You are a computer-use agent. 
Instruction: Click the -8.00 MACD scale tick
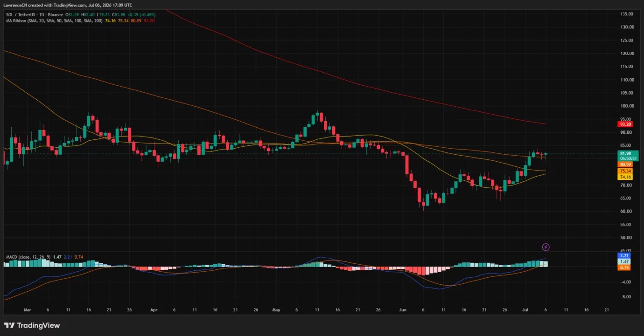(x=626, y=297)
